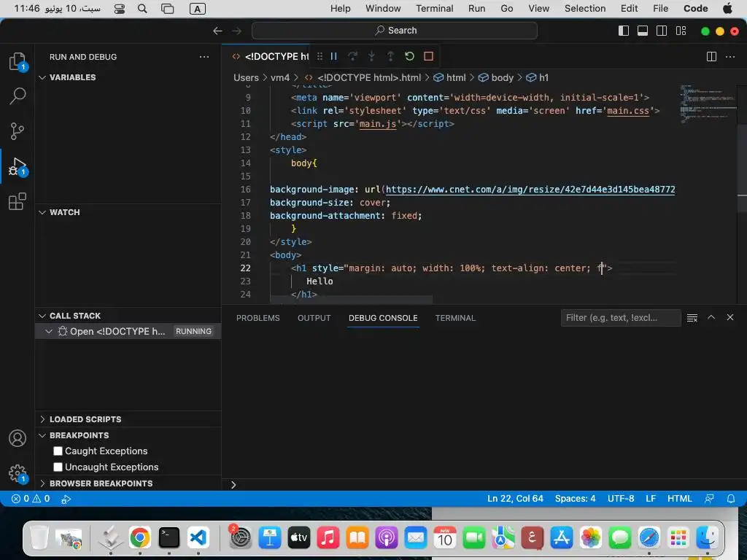Open the feedback icon in status bar
The width and height of the screenshot is (747, 560).
[x=709, y=499]
